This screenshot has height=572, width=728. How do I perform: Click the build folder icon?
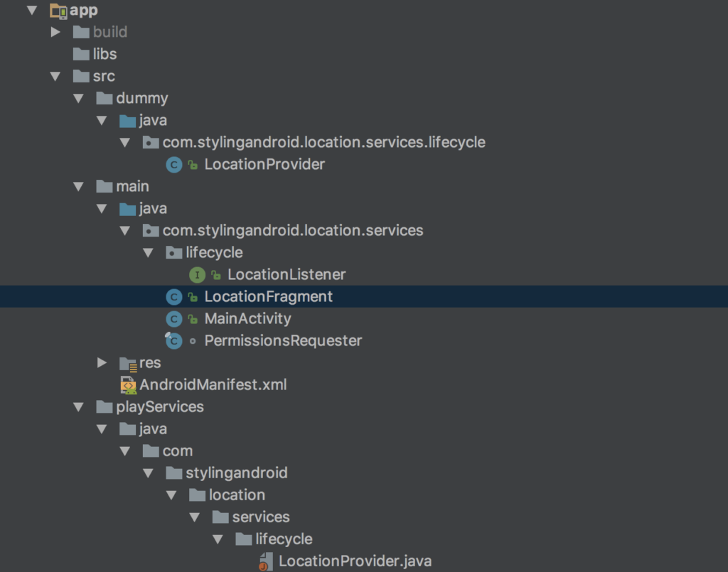(81, 32)
